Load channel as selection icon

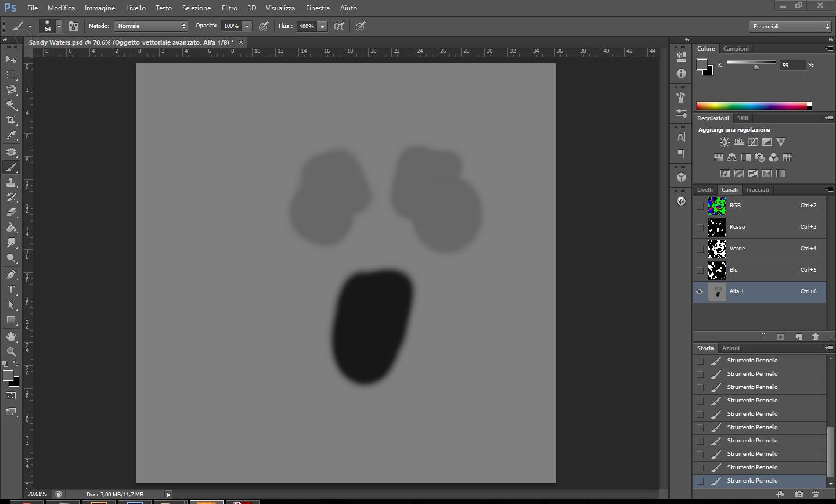point(763,337)
